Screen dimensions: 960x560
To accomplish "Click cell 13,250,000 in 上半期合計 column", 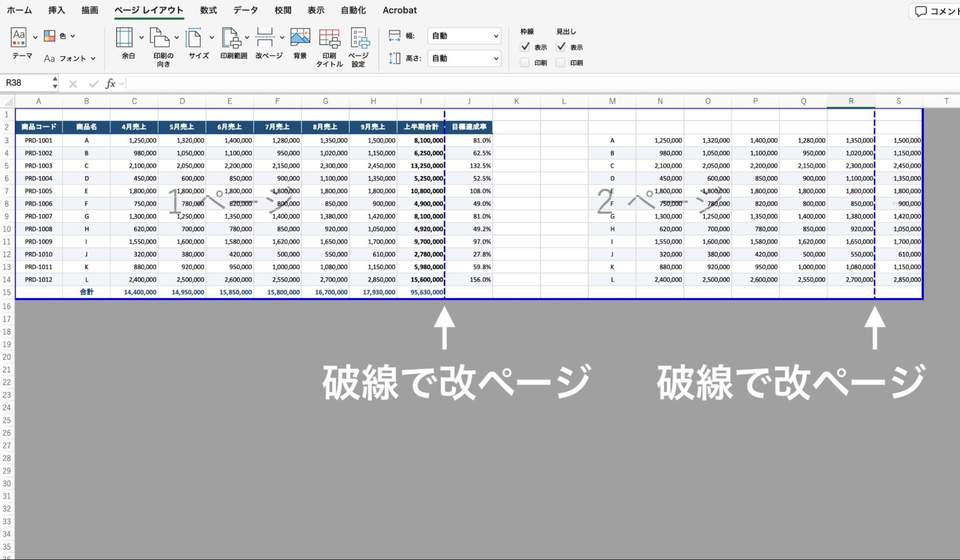I will 421,166.
